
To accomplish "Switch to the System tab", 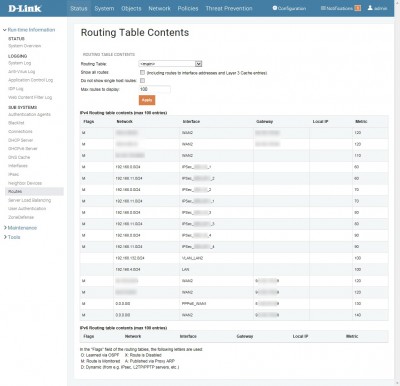I will pos(104,8).
